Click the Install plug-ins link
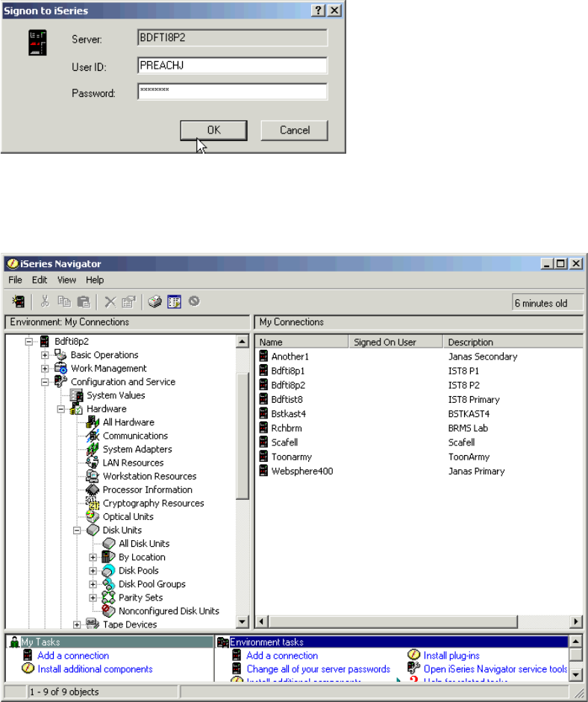This screenshot has width=588, height=702. pos(451,656)
